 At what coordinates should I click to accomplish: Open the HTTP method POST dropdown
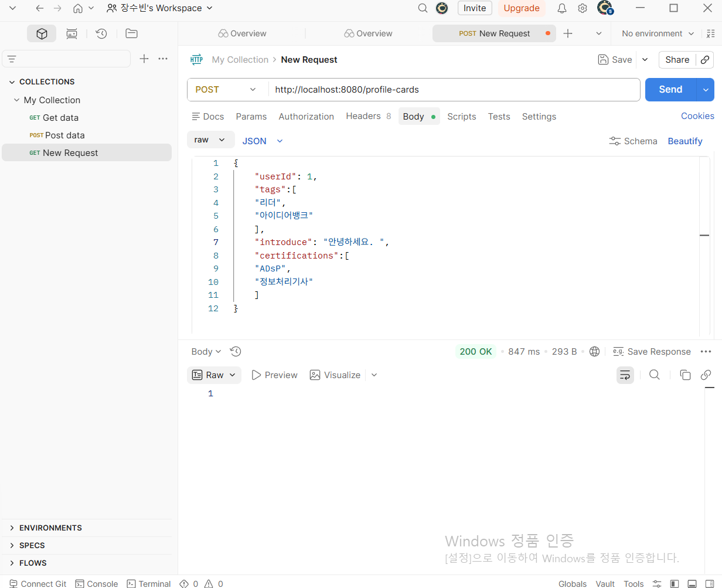coord(227,90)
